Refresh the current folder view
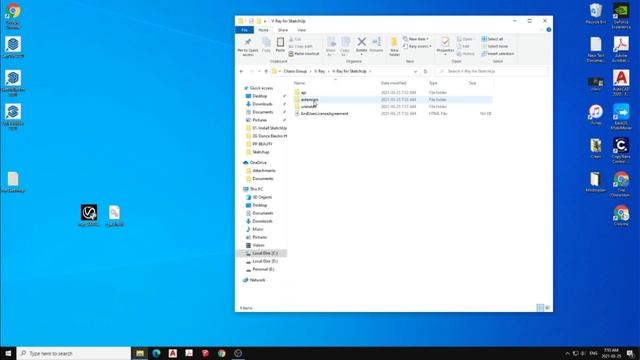The width and height of the screenshot is (640, 360). (425, 71)
